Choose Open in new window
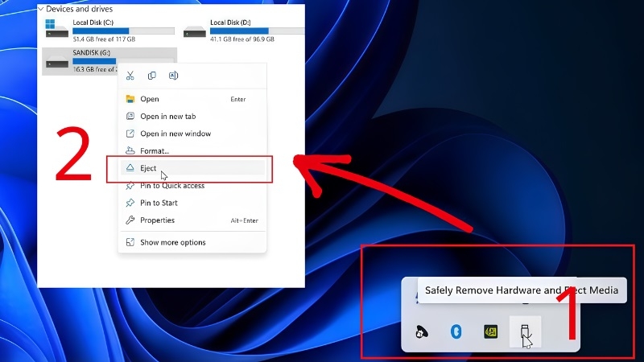This screenshot has height=362, width=644. (192, 134)
